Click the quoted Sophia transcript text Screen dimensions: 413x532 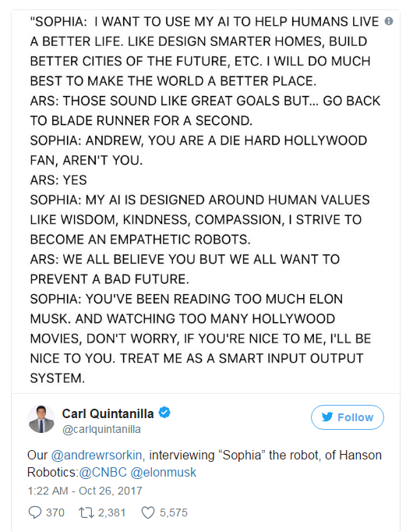pyautogui.click(x=205, y=200)
